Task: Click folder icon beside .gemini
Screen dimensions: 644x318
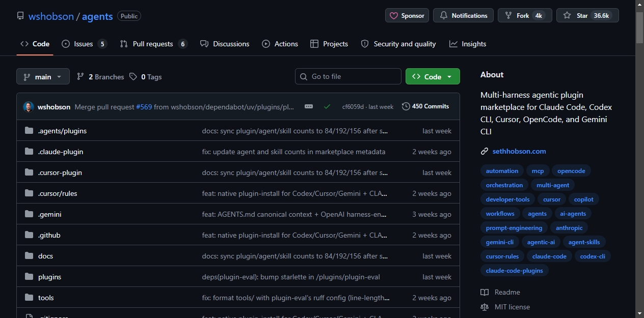Action: tap(29, 214)
